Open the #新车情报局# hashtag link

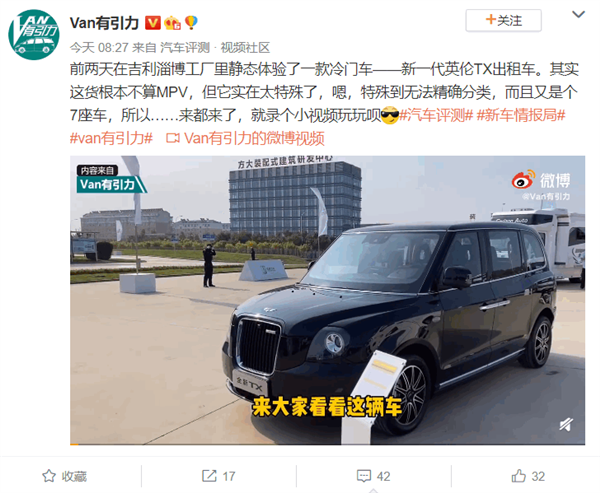click(521, 115)
